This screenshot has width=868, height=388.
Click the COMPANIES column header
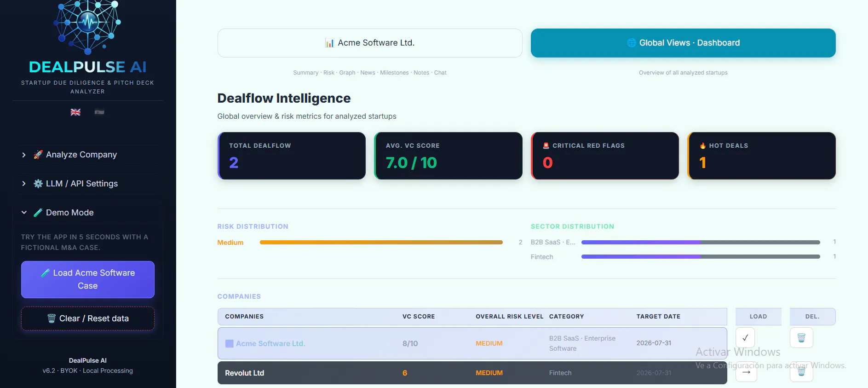point(244,317)
